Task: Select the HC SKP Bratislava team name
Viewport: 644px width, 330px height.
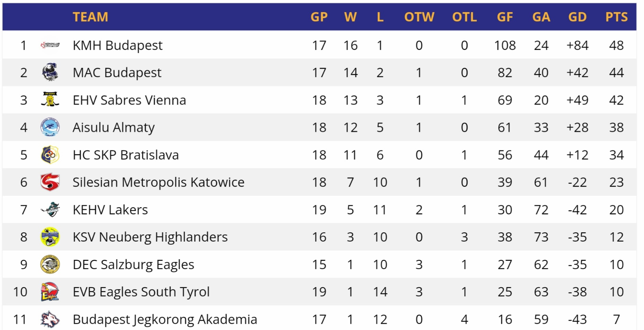Action: coord(126,155)
